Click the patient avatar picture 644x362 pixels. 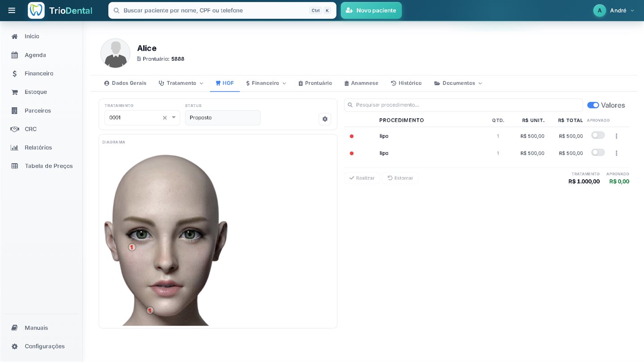click(115, 53)
